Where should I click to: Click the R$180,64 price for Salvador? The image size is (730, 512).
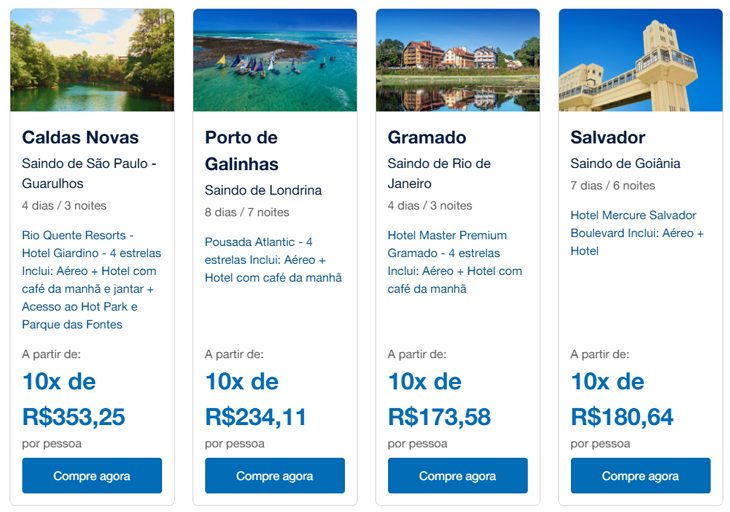pos(622,417)
